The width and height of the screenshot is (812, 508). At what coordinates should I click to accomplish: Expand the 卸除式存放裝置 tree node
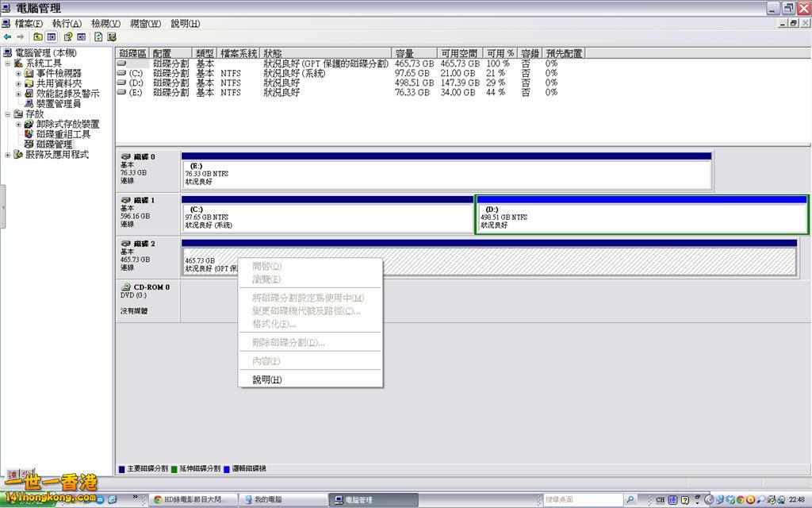point(18,125)
